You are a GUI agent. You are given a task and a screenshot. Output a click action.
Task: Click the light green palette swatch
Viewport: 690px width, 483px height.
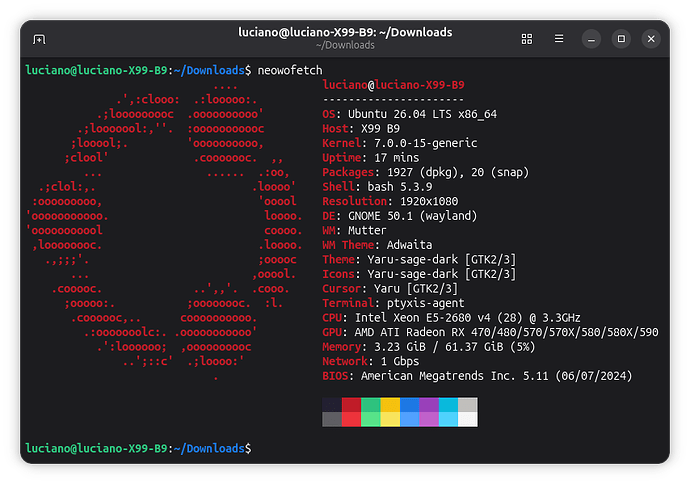[x=371, y=419]
